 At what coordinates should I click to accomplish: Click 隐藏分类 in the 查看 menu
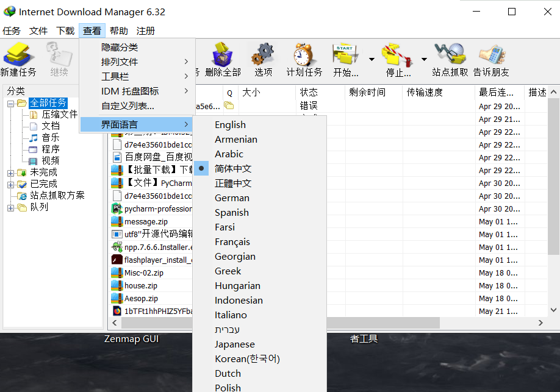[120, 48]
